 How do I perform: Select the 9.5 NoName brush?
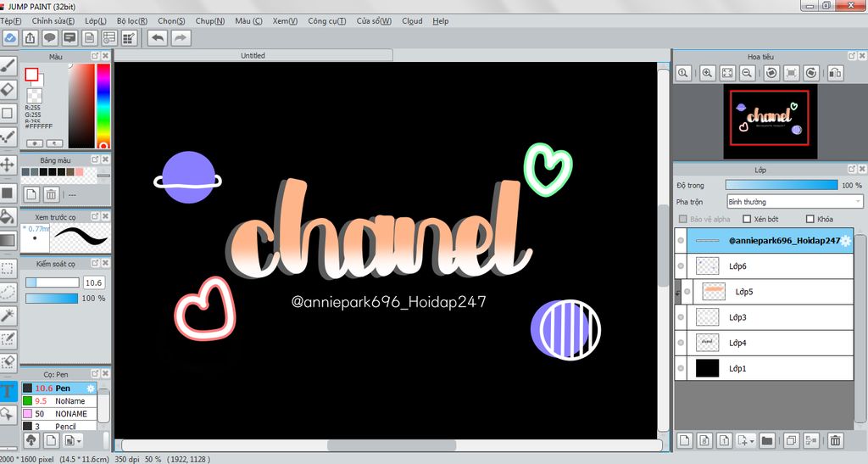pyautogui.click(x=59, y=401)
